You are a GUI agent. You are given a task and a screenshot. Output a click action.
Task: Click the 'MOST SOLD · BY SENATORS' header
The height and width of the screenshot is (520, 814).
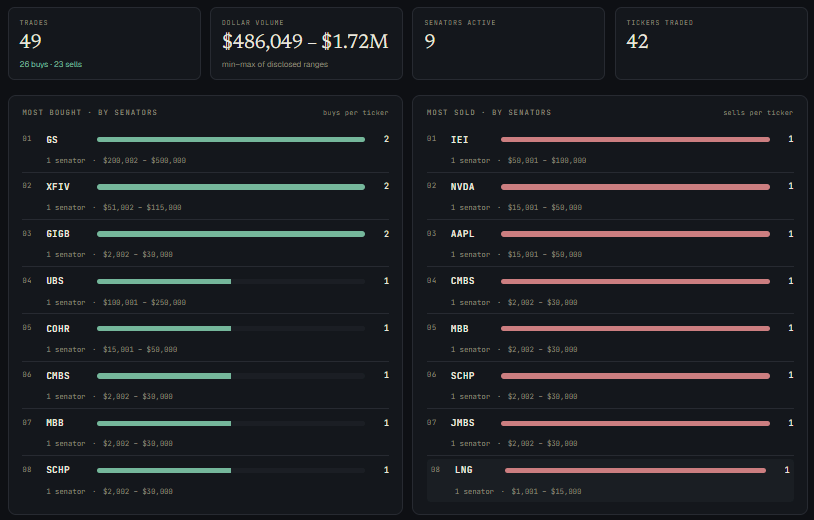tap(489, 113)
